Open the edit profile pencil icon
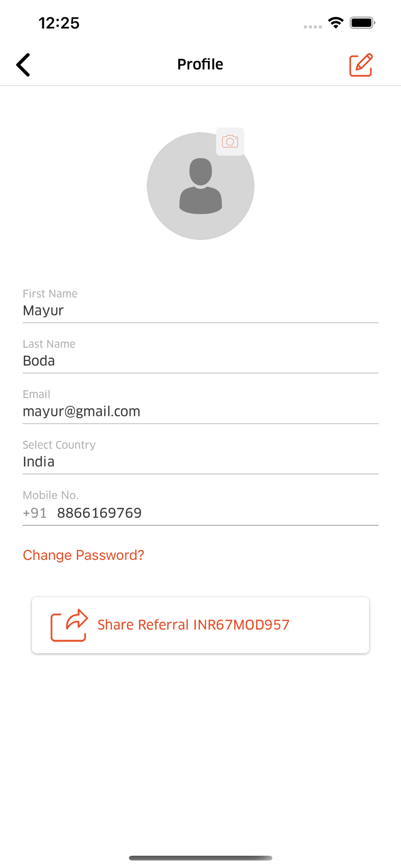401x868 pixels. pos(361,65)
